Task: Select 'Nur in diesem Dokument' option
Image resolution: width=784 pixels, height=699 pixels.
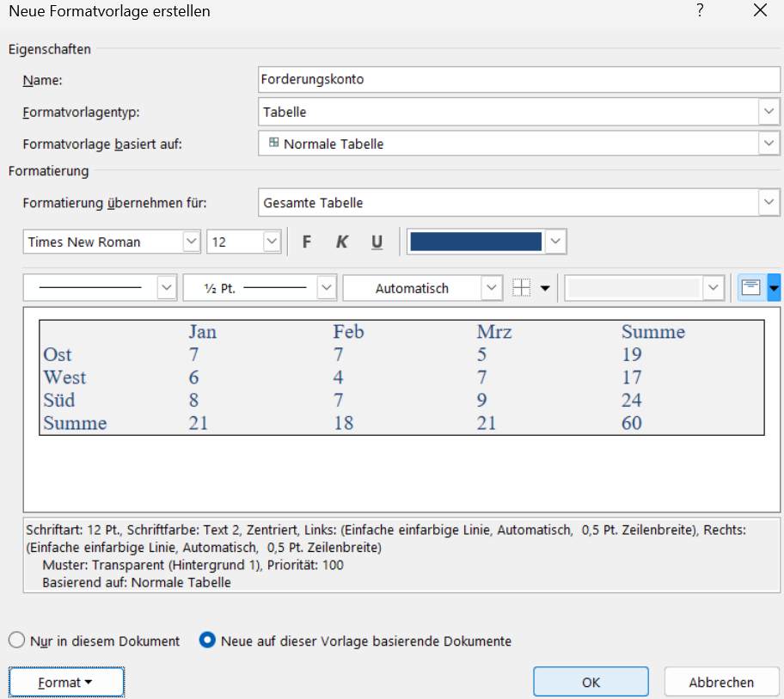Action: coord(16,641)
